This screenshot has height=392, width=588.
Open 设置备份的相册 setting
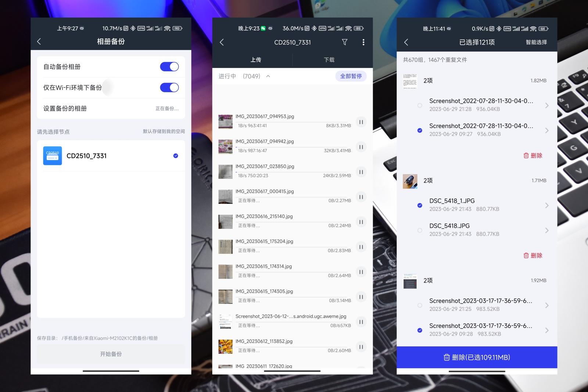click(111, 108)
